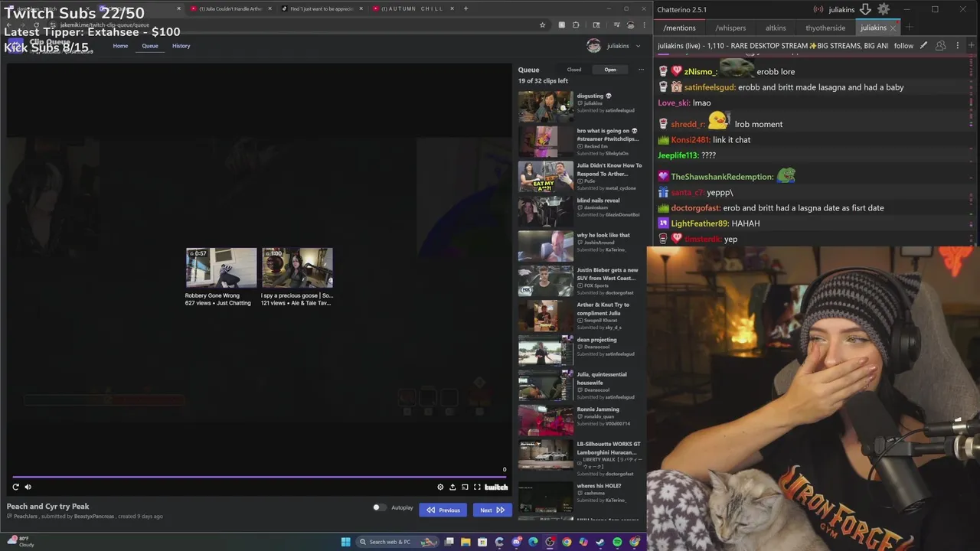This screenshot has width=980, height=551.
Task: Switch to thyotherside tab in Chatterino
Action: pyautogui.click(x=825, y=28)
